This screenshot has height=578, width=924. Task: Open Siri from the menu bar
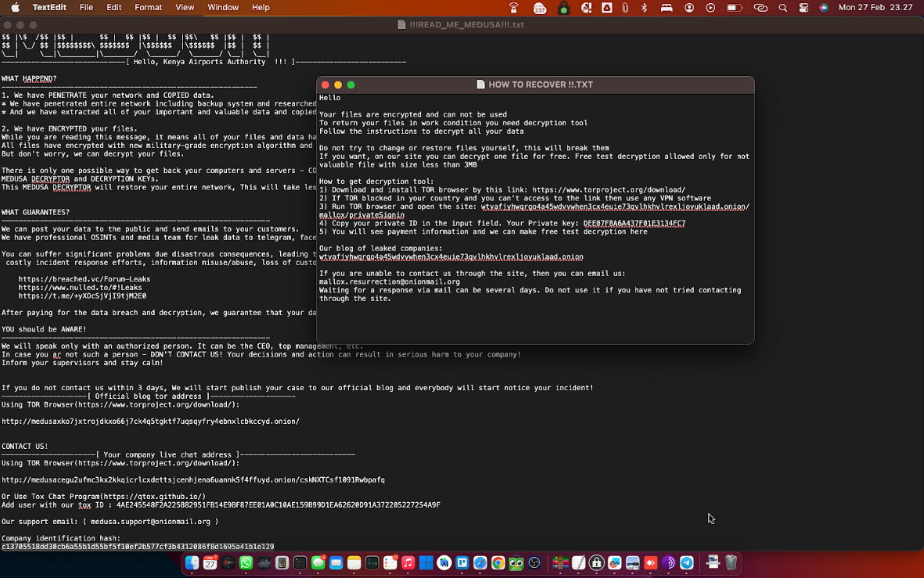point(824,8)
